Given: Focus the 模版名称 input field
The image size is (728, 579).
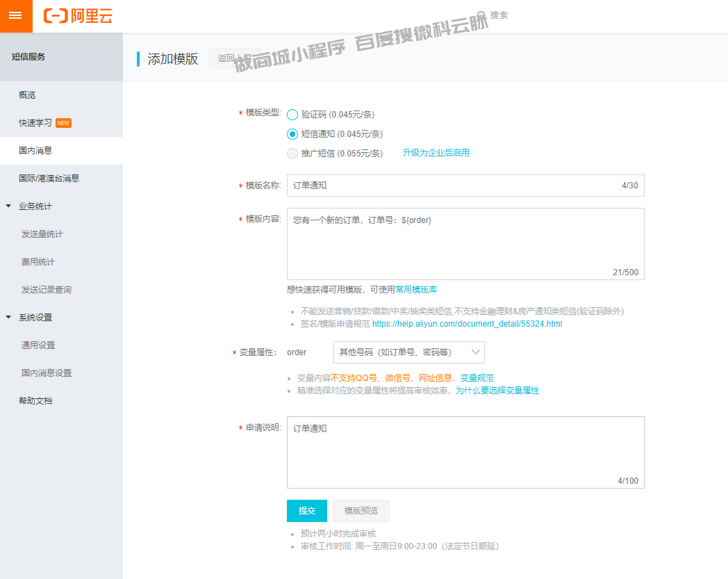Looking at the screenshot, I should coord(465,186).
